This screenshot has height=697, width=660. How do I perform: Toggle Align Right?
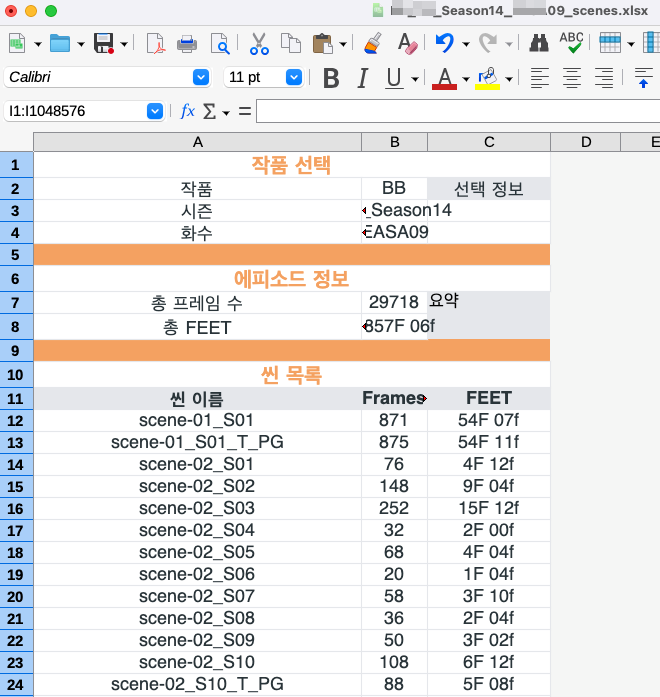click(604, 78)
